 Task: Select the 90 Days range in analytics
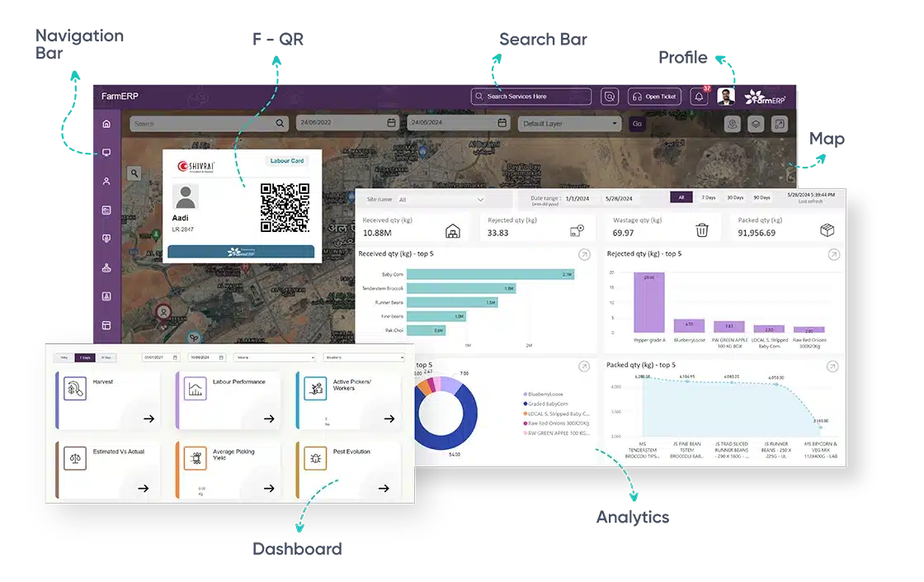point(761,197)
